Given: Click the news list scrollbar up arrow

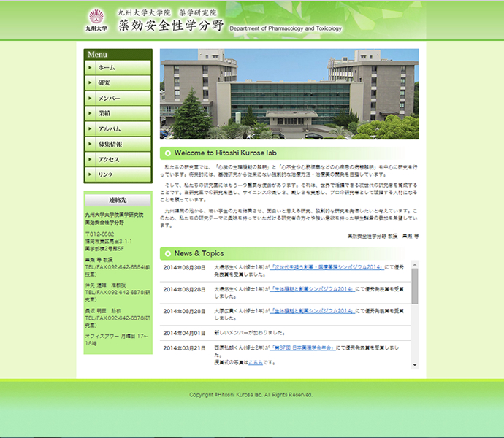Looking at the screenshot, I should click(415, 264).
